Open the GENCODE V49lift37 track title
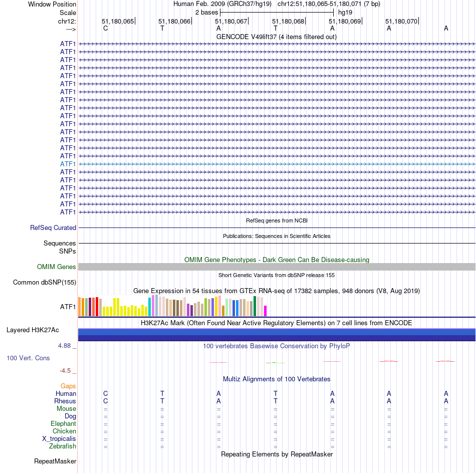 coord(277,37)
